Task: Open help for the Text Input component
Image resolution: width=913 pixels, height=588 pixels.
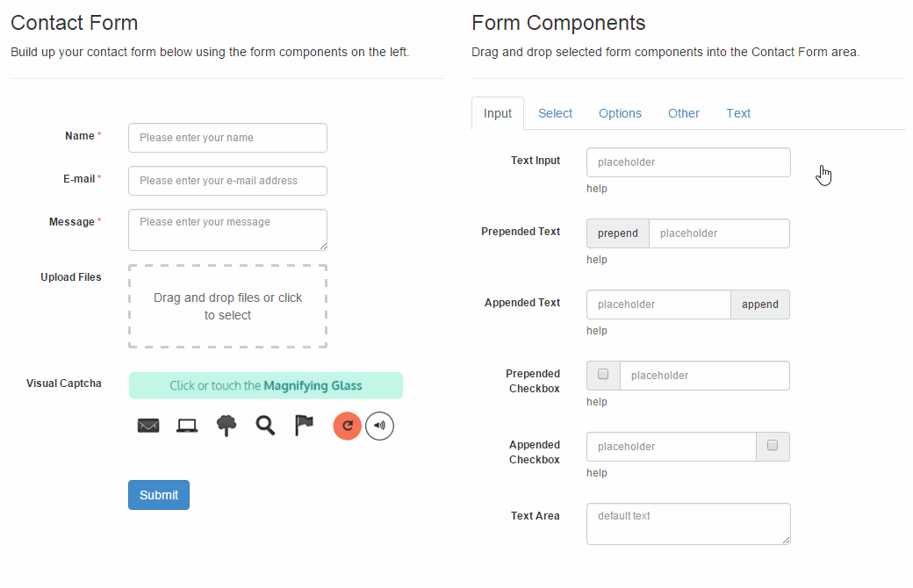Action: coord(596,188)
